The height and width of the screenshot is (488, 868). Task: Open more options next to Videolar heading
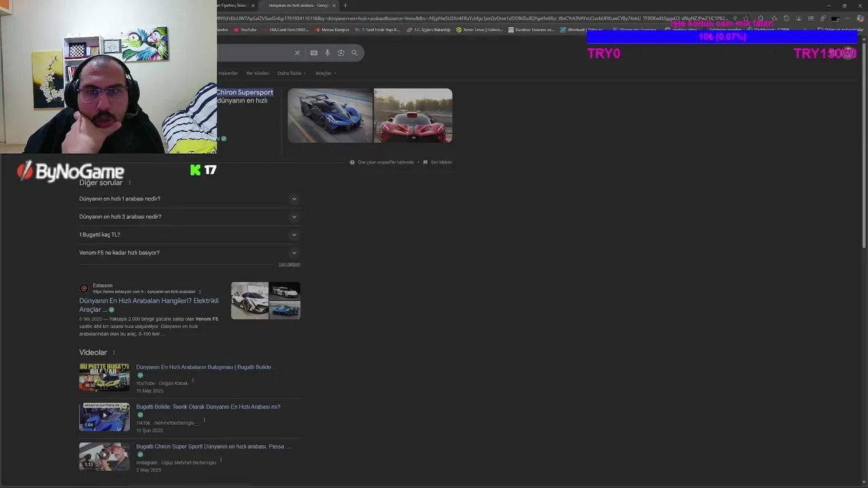tap(114, 352)
